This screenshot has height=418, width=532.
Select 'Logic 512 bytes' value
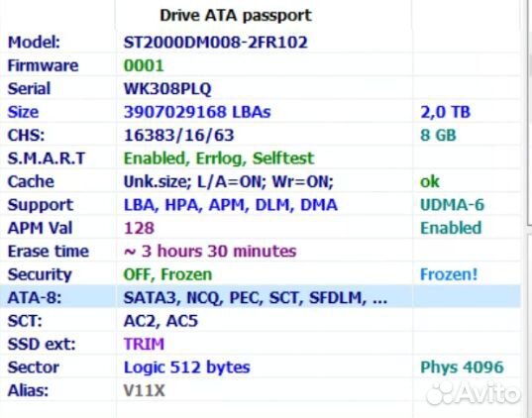pyautogui.click(x=186, y=367)
